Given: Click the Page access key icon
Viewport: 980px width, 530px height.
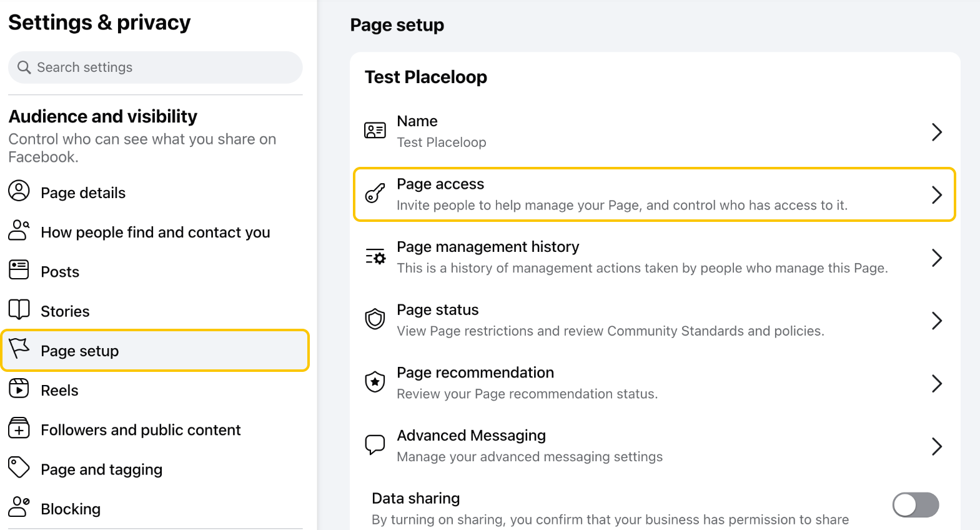Looking at the screenshot, I should point(375,194).
